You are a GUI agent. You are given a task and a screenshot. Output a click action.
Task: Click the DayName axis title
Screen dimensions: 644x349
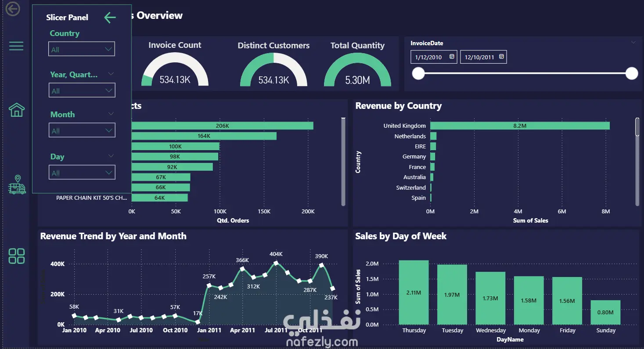point(510,339)
